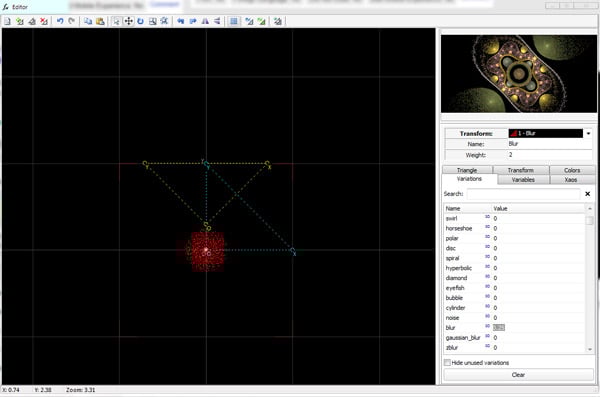Activate the Rotate triangle tool
The width and height of the screenshot is (600, 397).
pyautogui.click(x=140, y=21)
